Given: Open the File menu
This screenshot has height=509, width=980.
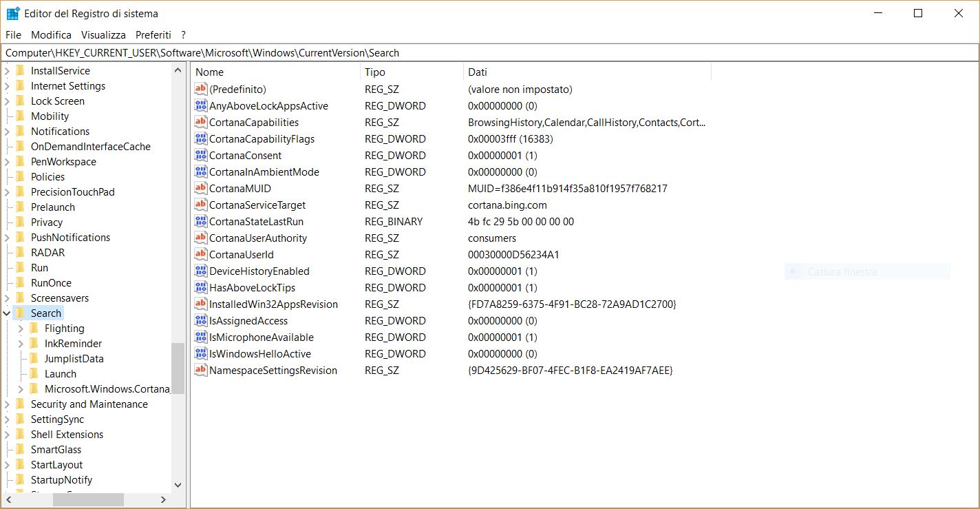Looking at the screenshot, I should click(13, 34).
